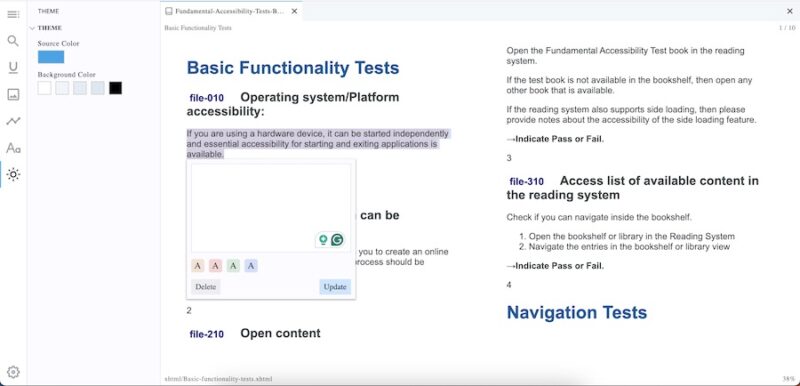Pick the blue highlight color A
This screenshot has width=800, height=386.
click(251, 266)
